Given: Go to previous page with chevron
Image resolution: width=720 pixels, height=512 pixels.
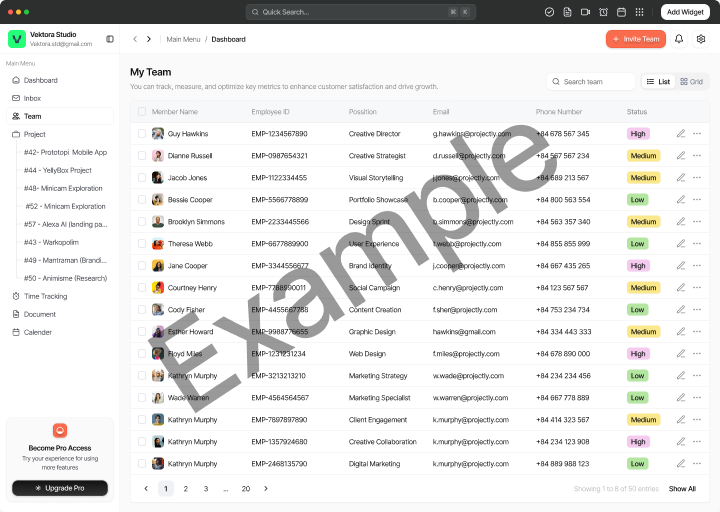Looking at the screenshot, I should [x=146, y=489].
